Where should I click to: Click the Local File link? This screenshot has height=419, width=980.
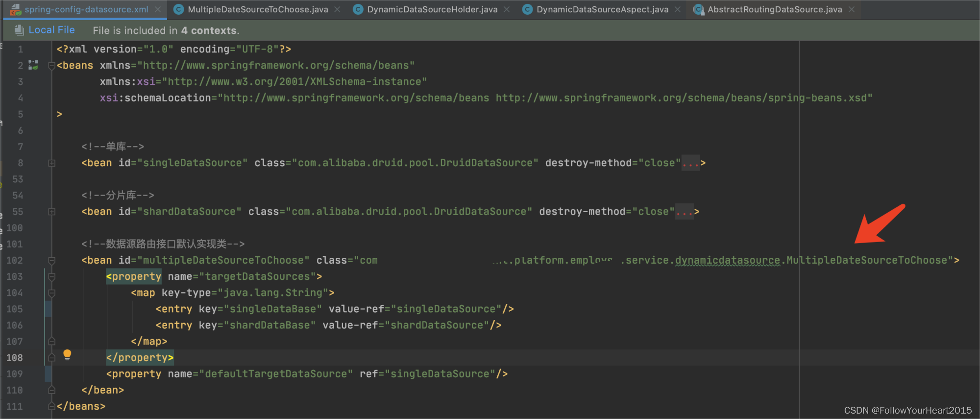[x=51, y=30]
